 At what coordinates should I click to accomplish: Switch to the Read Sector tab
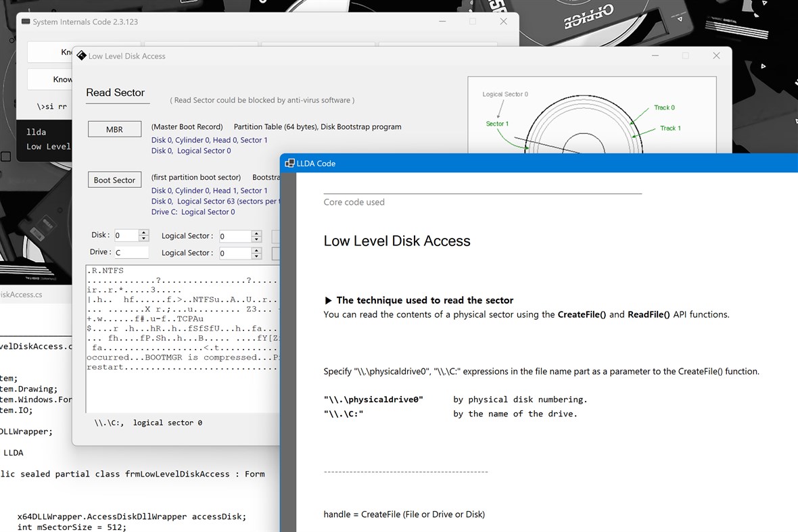[116, 93]
